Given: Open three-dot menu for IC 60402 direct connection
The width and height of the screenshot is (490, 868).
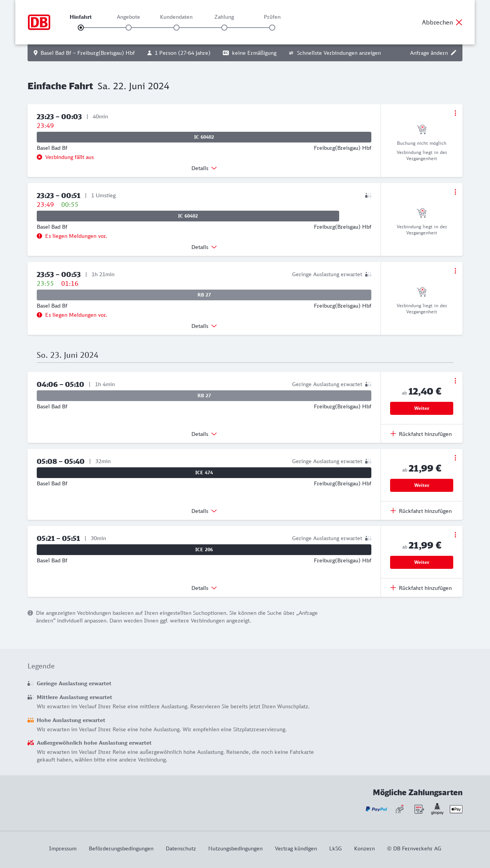Looking at the screenshot, I should click(455, 113).
